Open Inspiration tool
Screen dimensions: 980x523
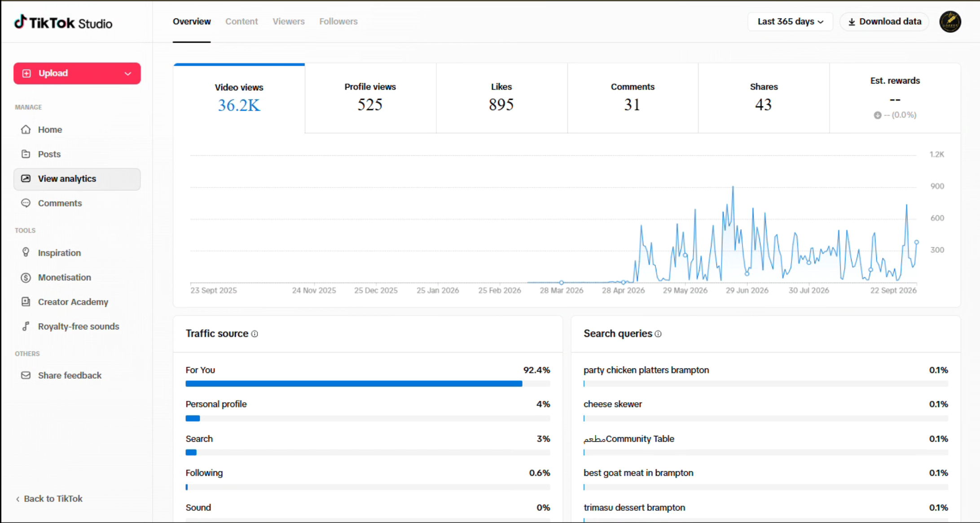77,253
